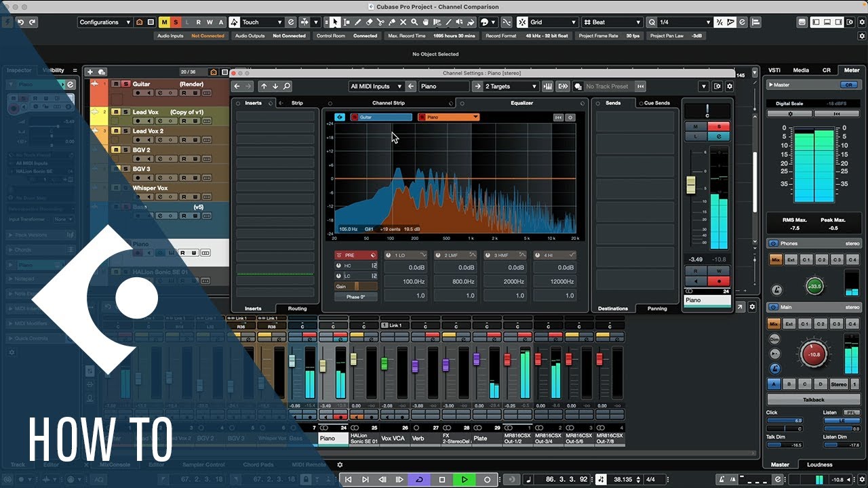Image resolution: width=868 pixels, height=488 pixels.
Task: Select the Zoom magnifier tool
Action: coord(414,22)
